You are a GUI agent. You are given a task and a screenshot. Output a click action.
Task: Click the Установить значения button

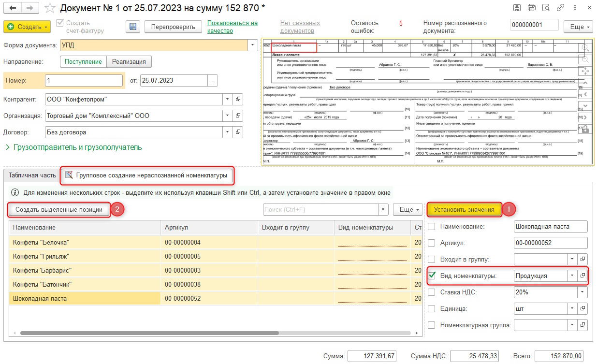coord(464,209)
